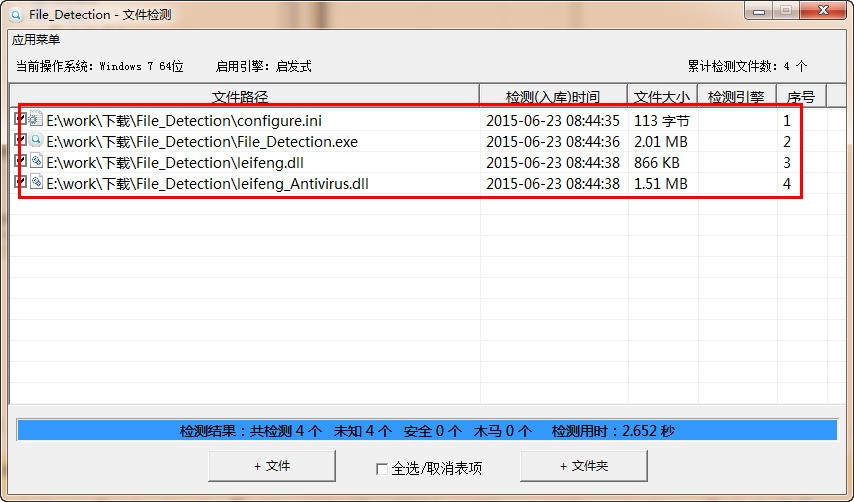Click the 2015-06-23 08:44:35 time cell
The image size is (854, 502).
553,120
